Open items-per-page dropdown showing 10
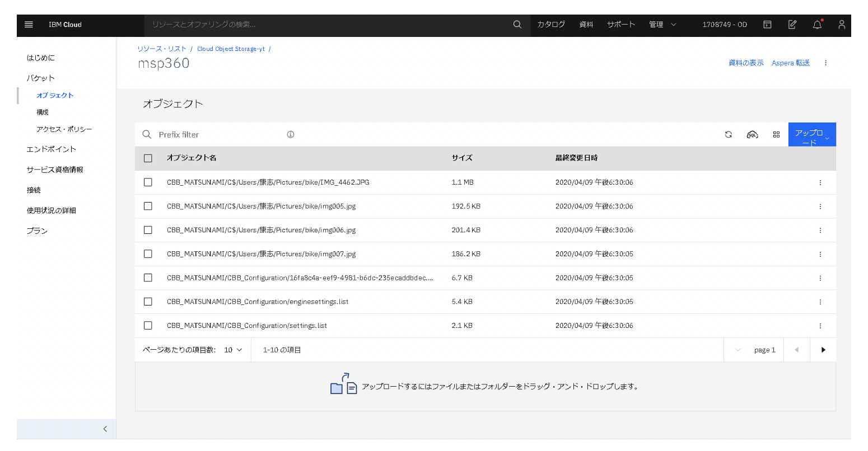Screen dimensions: 868x451 click(x=233, y=350)
